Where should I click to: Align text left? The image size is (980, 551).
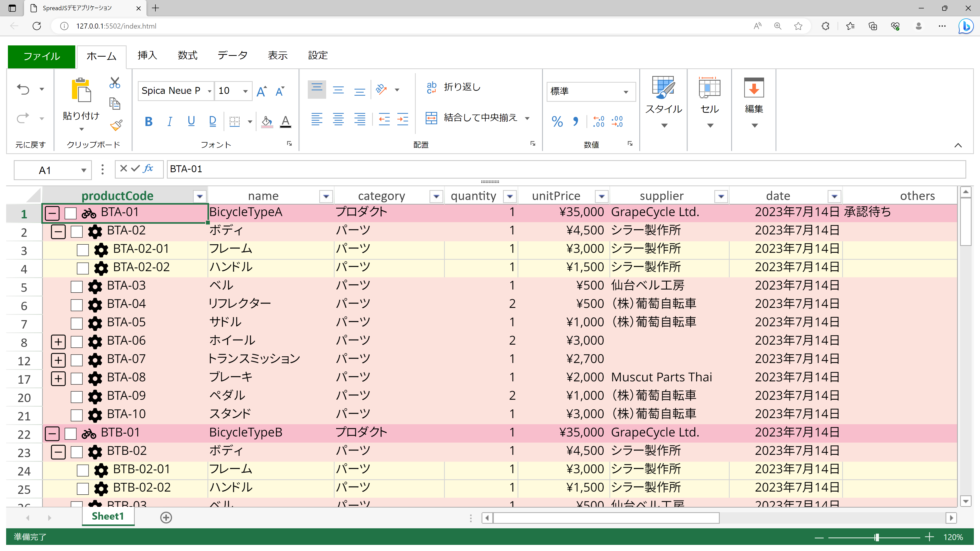click(x=316, y=119)
